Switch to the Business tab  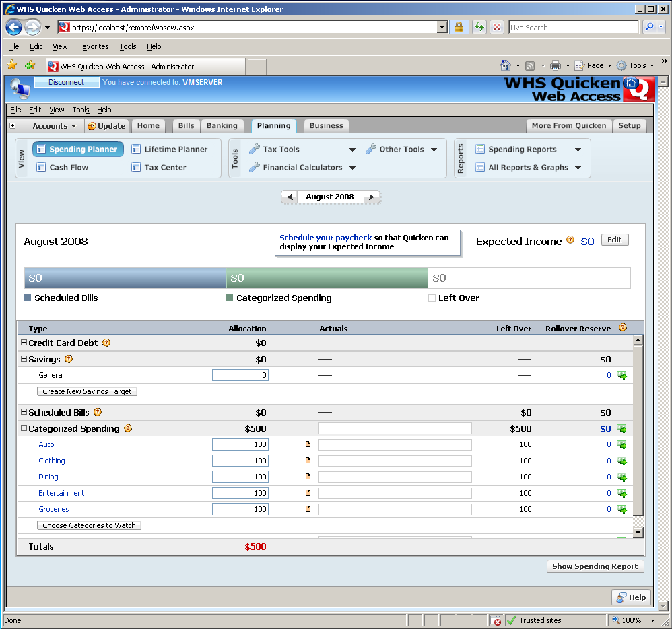pos(326,126)
